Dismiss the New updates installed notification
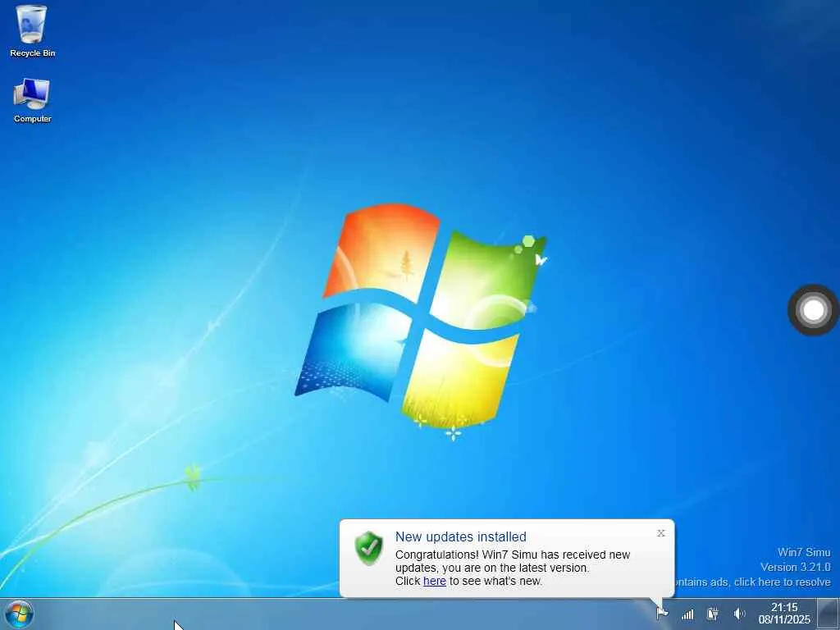Screen dimensions: 840x630 point(661,533)
